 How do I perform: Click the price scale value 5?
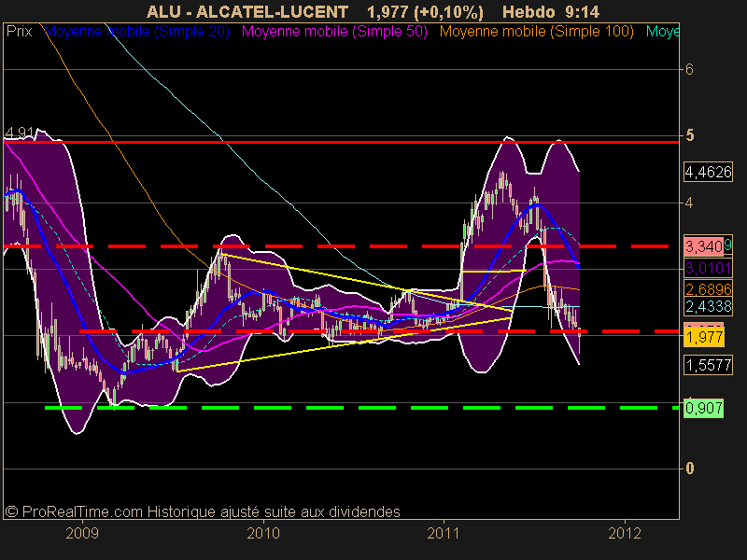(689, 135)
